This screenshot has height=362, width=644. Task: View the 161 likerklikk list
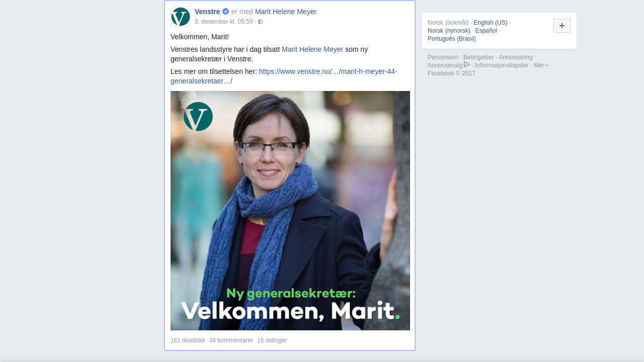tap(188, 340)
